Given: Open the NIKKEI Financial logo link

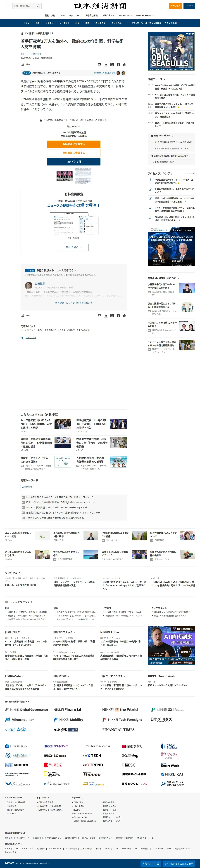Looking at the screenshot, I should pyautogui.click(x=67, y=710).
